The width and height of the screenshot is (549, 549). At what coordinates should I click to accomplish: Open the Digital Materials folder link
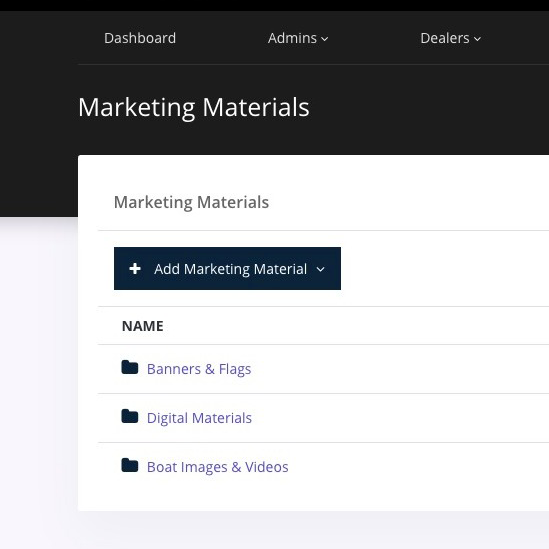(199, 418)
